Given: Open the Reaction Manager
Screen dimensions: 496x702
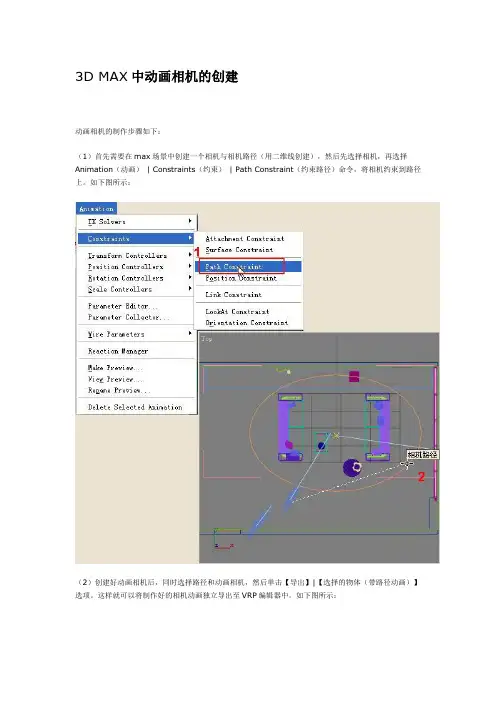Looking at the screenshot, I should coord(137,351).
